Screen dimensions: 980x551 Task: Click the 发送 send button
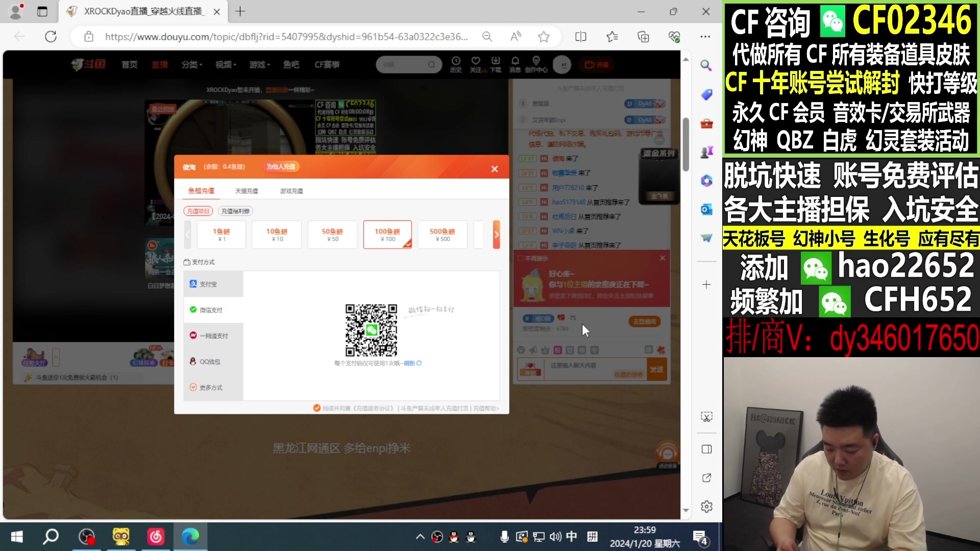(656, 369)
